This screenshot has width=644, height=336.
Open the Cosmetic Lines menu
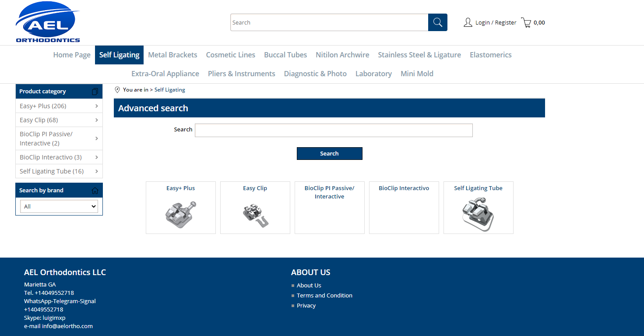coord(231,55)
